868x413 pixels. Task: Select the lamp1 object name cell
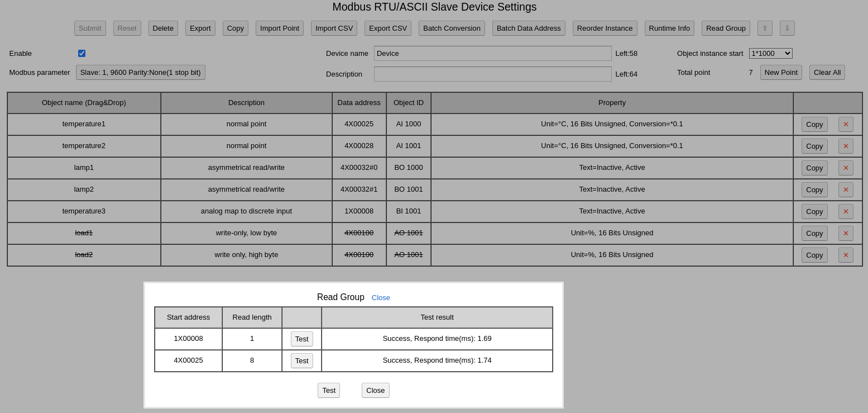pyautogui.click(x=84, y=168)
